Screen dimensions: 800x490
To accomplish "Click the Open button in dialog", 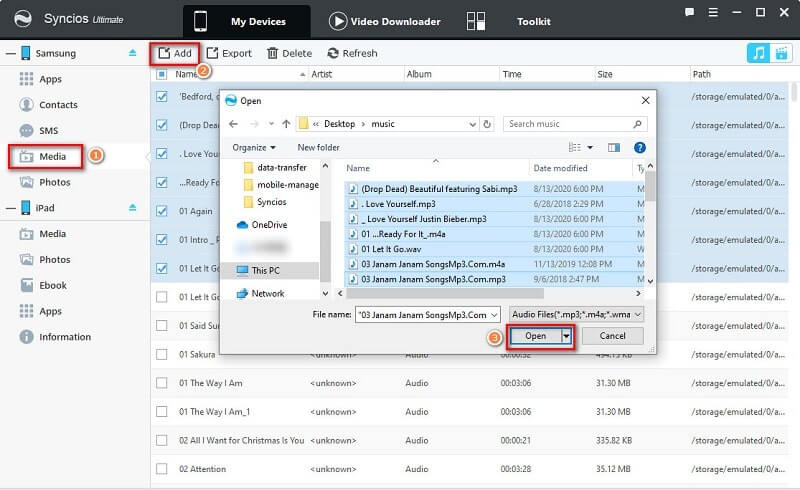I will tap(536, 336).
